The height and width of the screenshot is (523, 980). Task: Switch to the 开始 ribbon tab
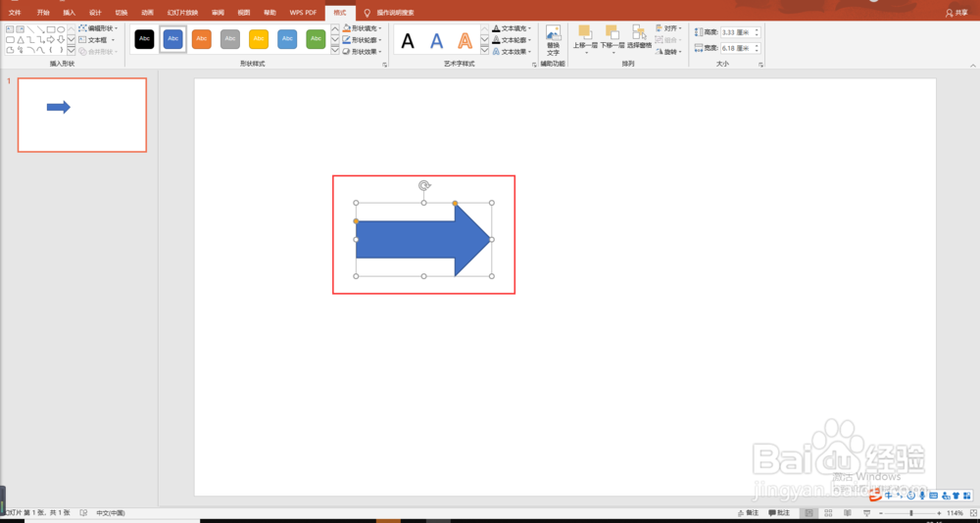pos(43,13)
